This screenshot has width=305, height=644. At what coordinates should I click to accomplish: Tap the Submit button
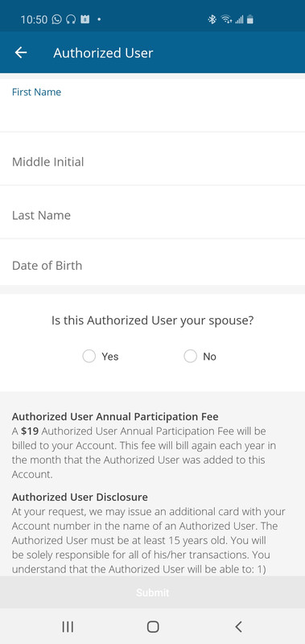pos(152,592)
